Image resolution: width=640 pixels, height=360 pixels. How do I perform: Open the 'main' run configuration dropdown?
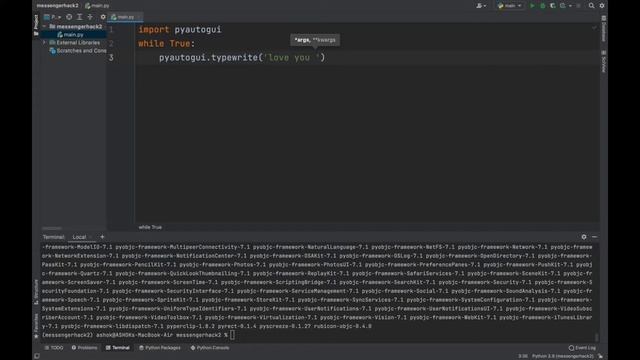(x=510, y=6)
